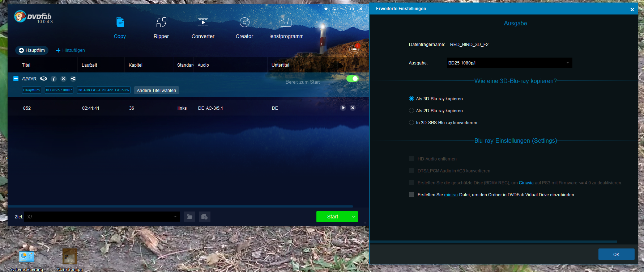Open advanced settings wrench for AVATAR
644x272 pixels.
pyautogui.click(x=73, y=79)
